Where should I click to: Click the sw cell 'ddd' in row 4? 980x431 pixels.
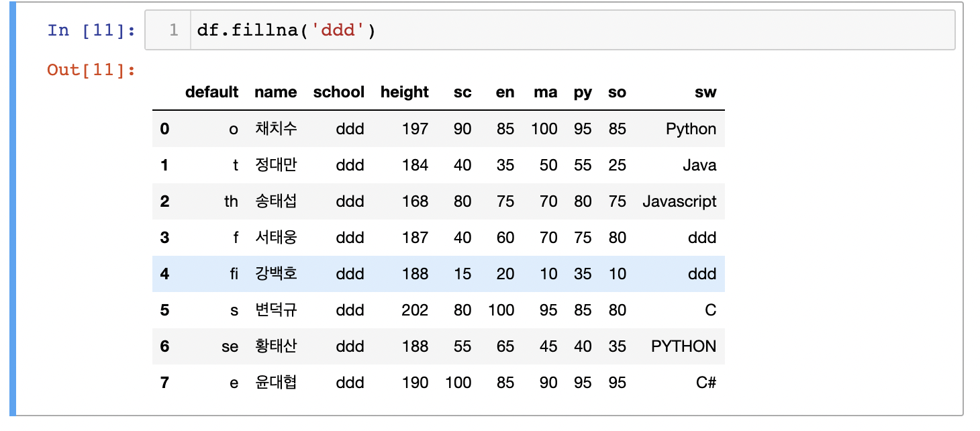702,274
